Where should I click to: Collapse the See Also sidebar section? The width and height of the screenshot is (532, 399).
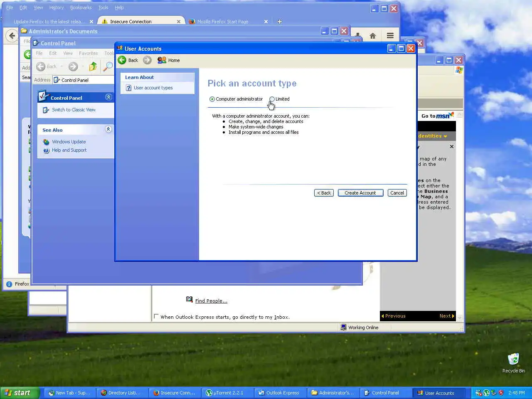[x=108, y=129]
